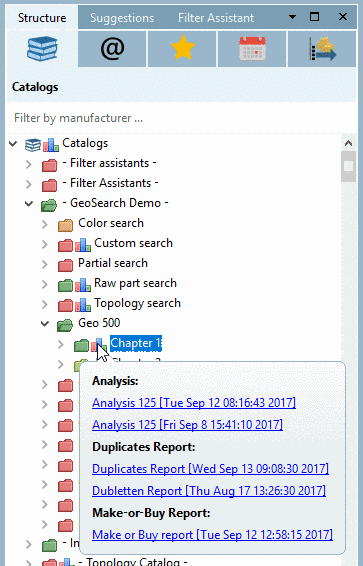Open Make or Buy report link
Viewport: 363px width, 566px height.
212,535
